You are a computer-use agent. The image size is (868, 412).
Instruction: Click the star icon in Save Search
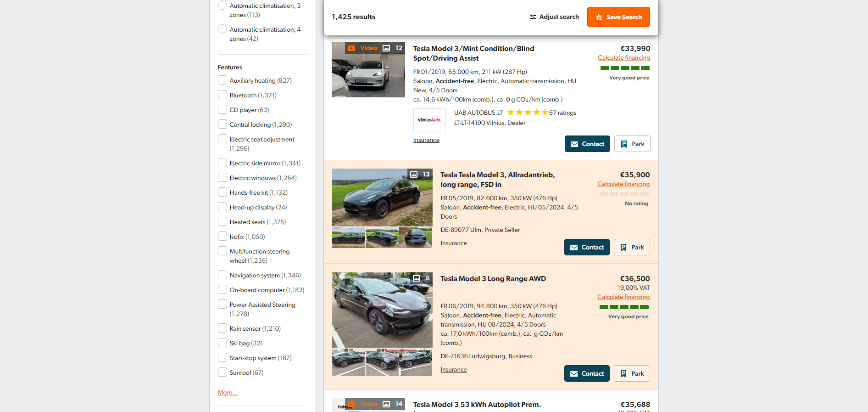click(599, 17)
